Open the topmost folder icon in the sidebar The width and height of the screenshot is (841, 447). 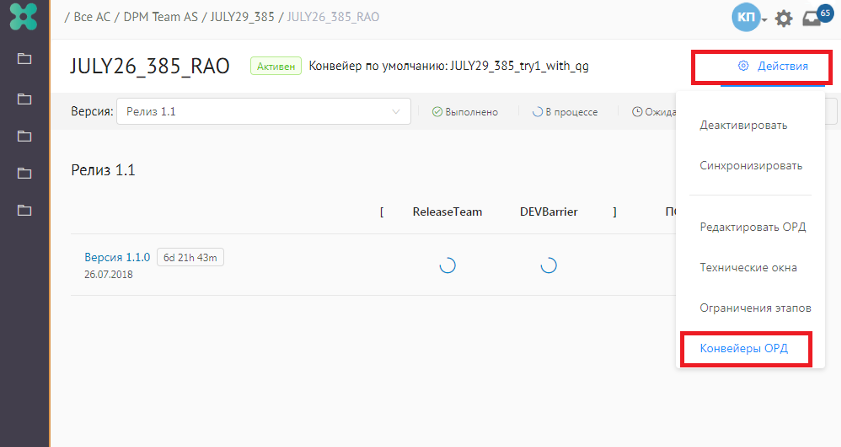tap(24, 59)
